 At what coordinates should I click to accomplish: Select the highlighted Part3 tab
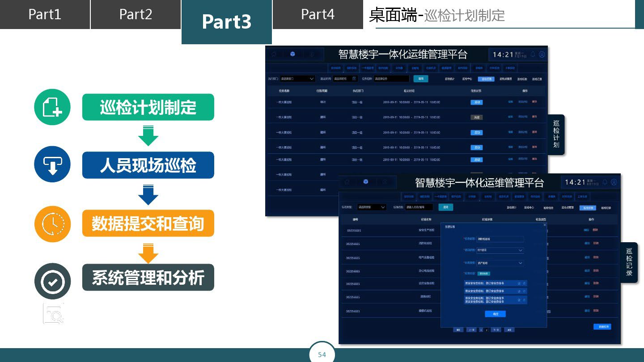(x=227, y=22)
